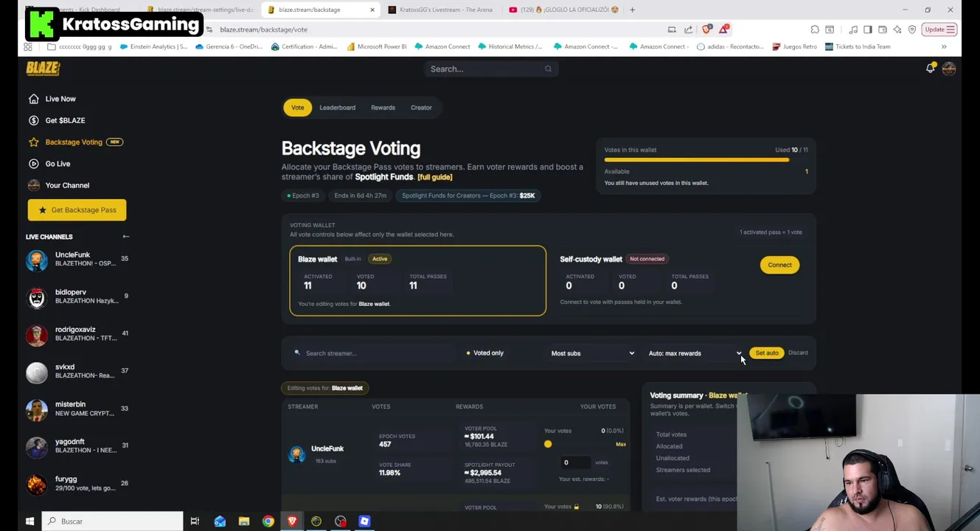Open the user profile avatar menu
The image size is (980, 531).
coord(949,69)
